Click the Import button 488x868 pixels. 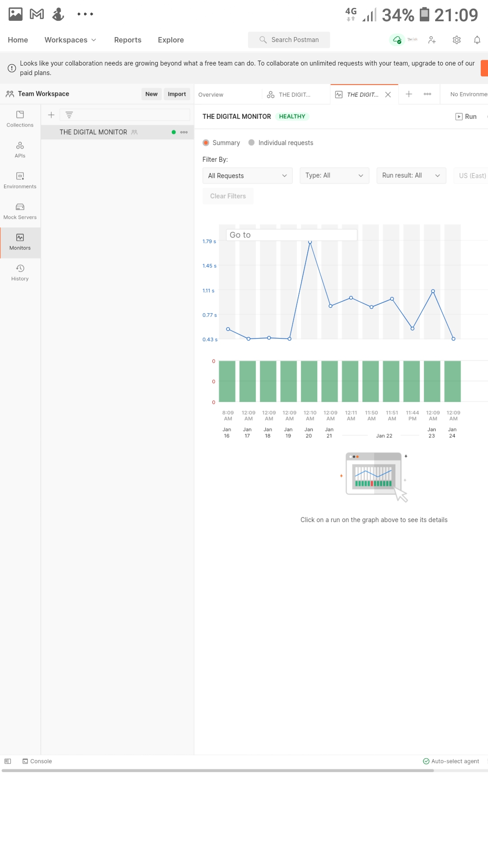coord(177,94)
